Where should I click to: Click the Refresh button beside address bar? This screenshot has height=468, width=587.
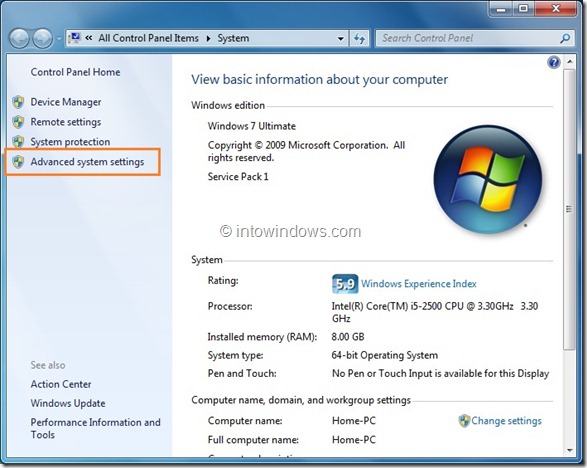(x=359, y=39)
